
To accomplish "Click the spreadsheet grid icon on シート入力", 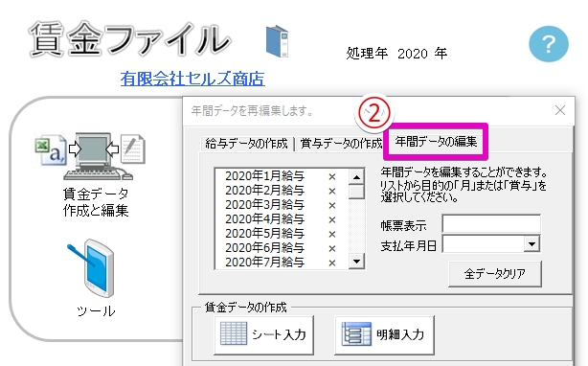I will (234, 333).
